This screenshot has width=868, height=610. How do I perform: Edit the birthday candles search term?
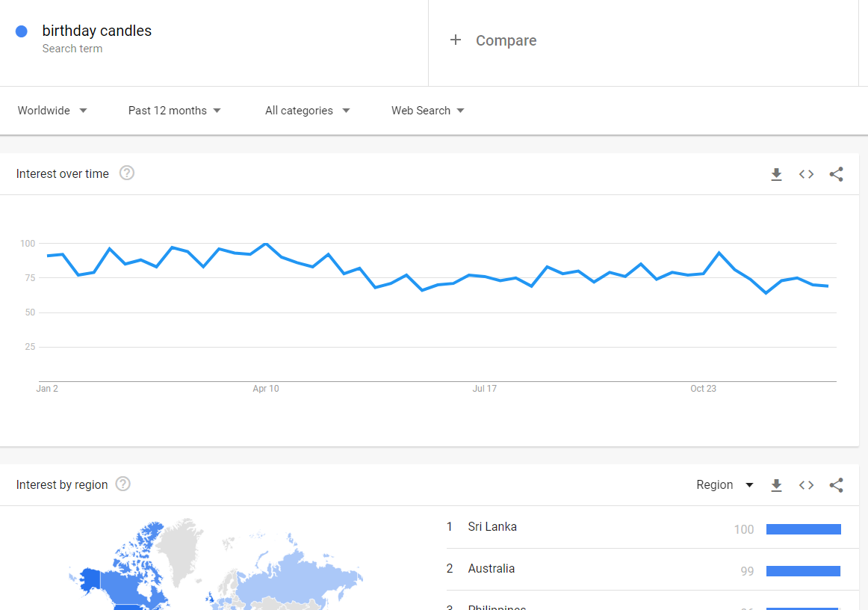(97, 31)
